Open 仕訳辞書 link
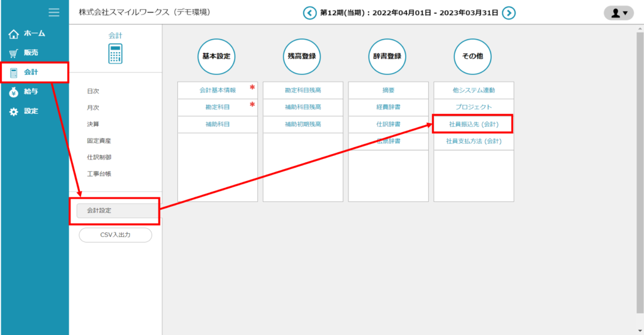The width and height of the screenshot is (644, 335). pyautogui.click(x=389, y=124)
